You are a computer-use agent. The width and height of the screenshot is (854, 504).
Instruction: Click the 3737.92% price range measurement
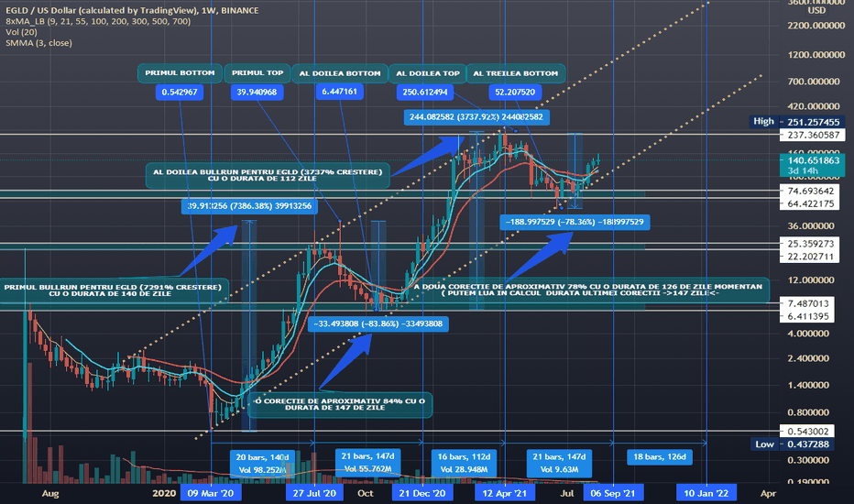[476, 116]
